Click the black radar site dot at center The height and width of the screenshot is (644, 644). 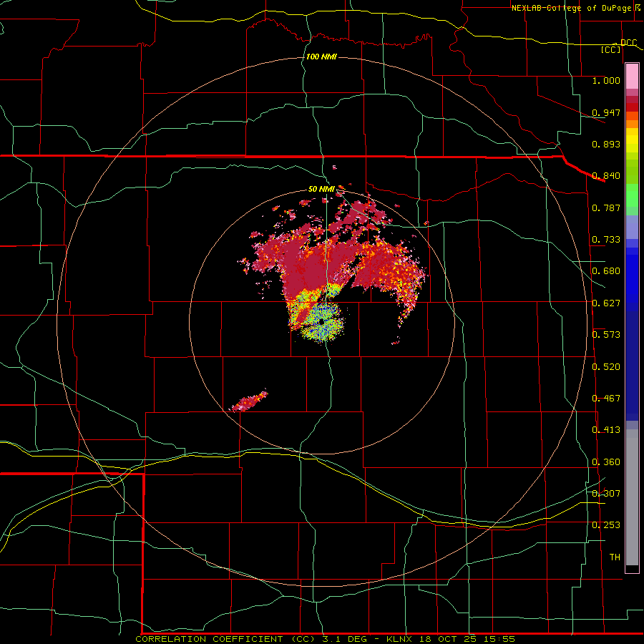[x=321, y=322]
